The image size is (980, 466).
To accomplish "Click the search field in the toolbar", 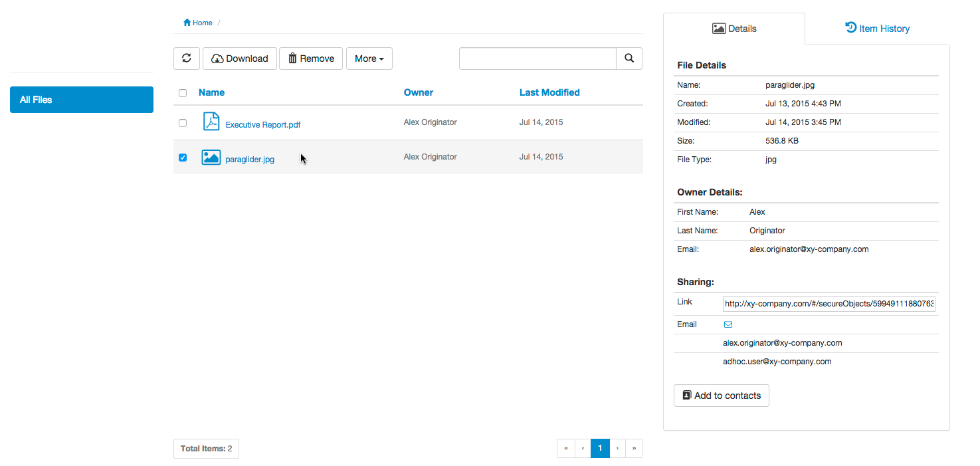I will click(x=538, y=58).
